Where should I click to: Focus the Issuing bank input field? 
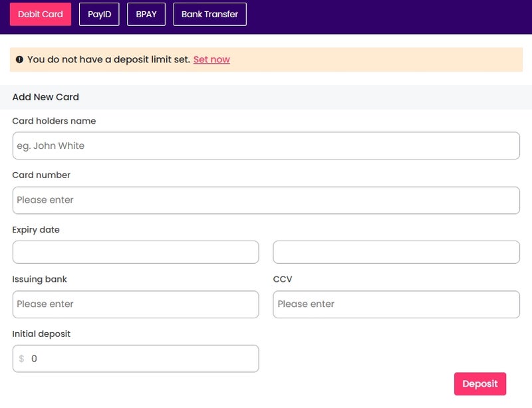136,304
